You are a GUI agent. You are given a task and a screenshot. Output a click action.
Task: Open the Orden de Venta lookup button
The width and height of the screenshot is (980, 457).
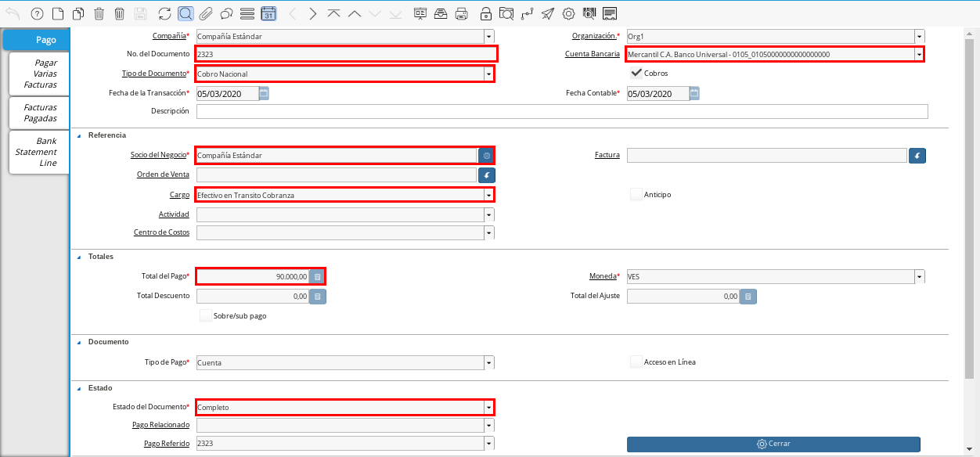coord(487,175)
